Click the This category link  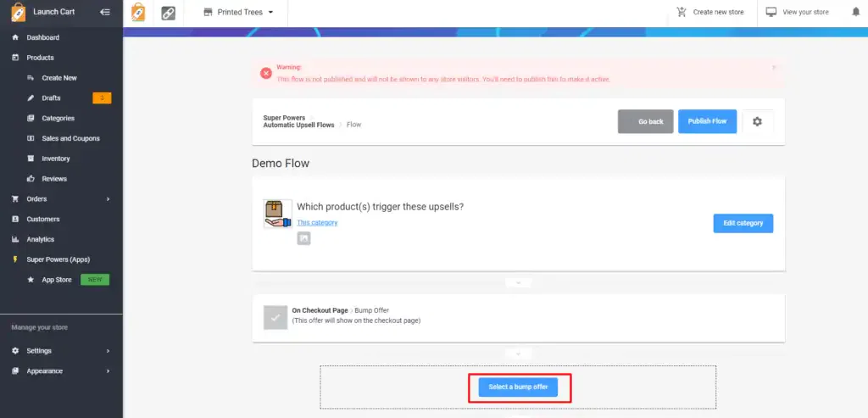317,222
